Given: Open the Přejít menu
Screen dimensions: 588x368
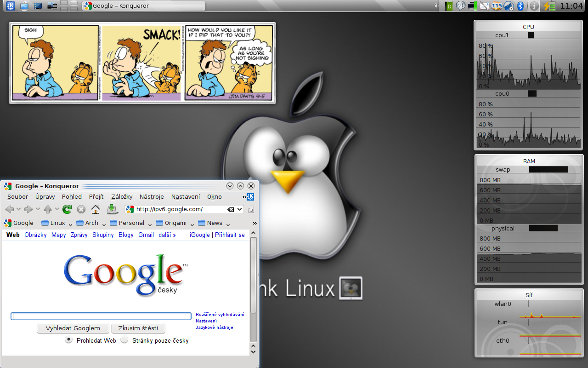Looking at the screenshot, I should [x=96, y=196].
